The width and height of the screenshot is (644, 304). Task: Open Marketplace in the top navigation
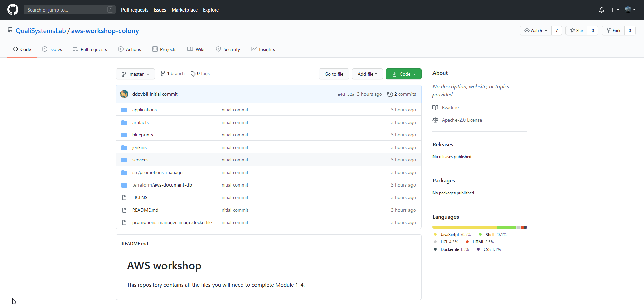184,10
